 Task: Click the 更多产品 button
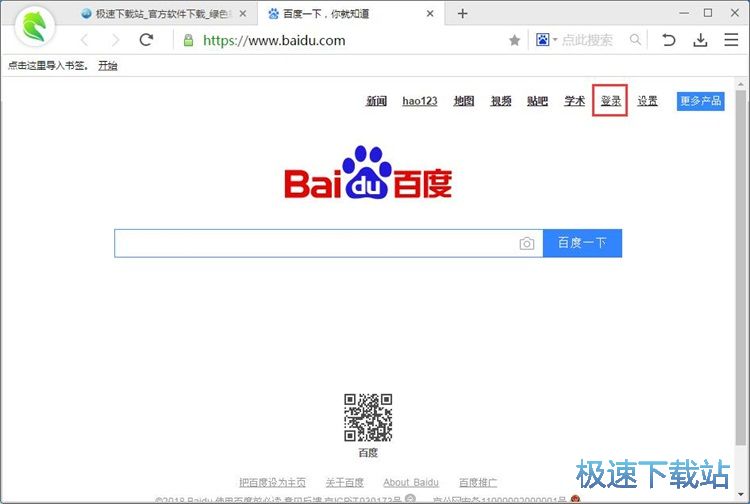701,101
